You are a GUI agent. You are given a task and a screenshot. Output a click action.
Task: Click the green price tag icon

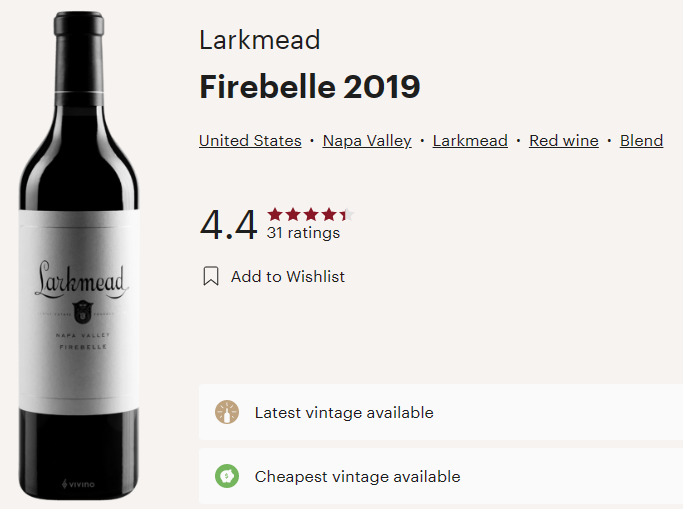tap(227, 476)
